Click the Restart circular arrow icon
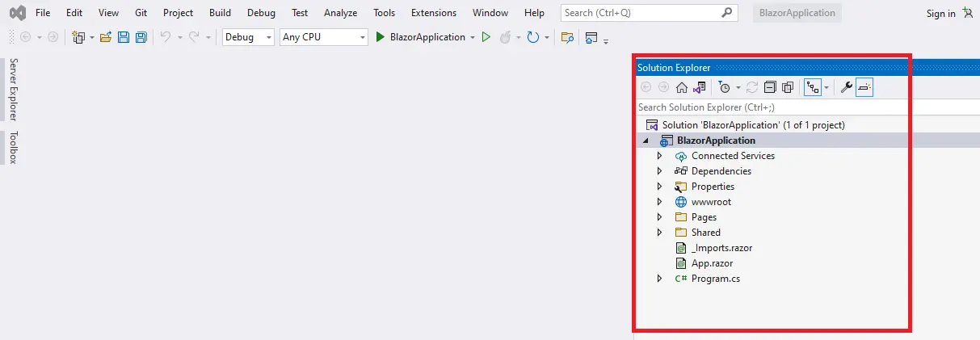 click(x=532, y=37)
